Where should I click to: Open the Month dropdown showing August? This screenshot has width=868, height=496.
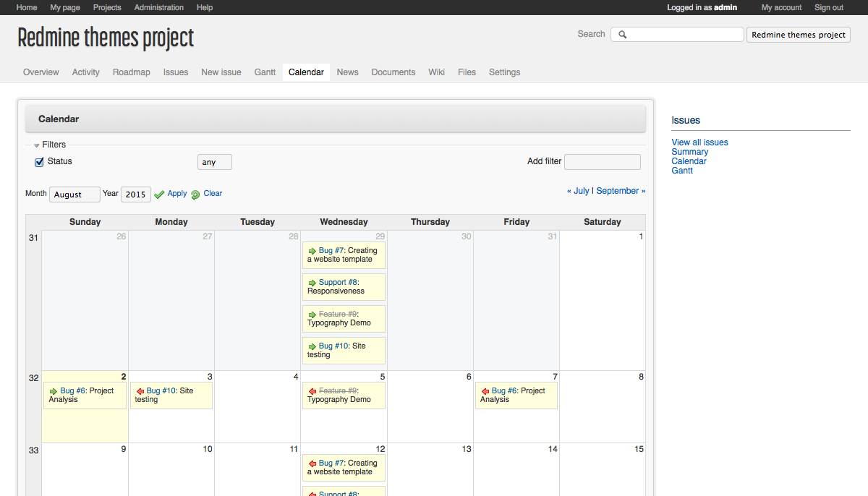(75, 194)
